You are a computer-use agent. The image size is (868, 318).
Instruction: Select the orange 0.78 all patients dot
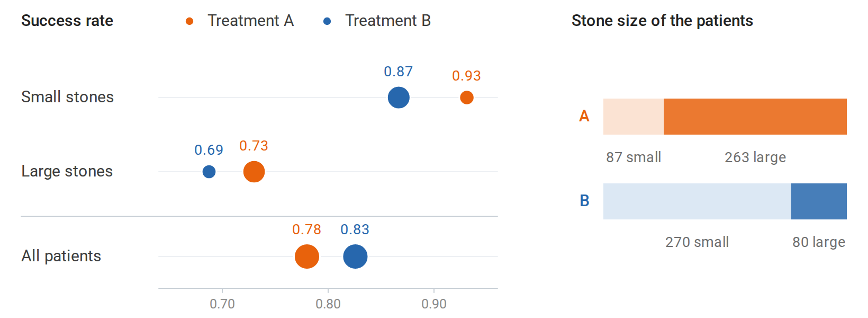pyautogui.click(x=307, y=257)
